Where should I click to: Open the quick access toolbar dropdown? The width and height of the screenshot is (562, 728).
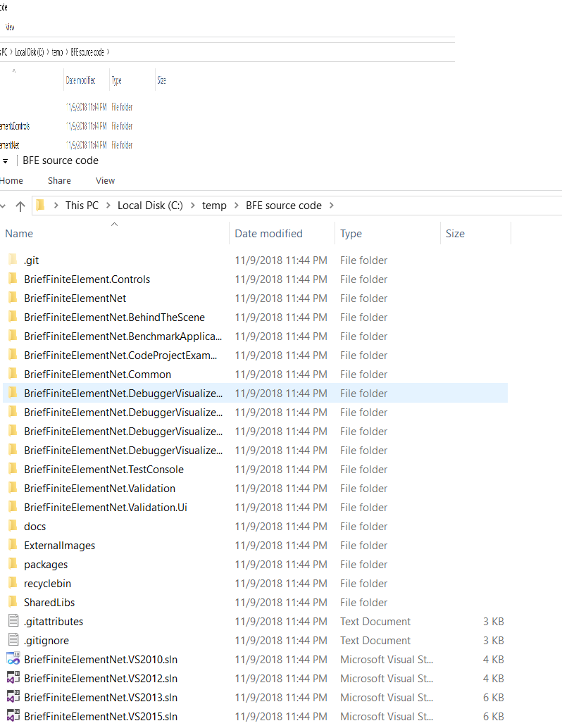pyautogui.click(x=5, y=161)
